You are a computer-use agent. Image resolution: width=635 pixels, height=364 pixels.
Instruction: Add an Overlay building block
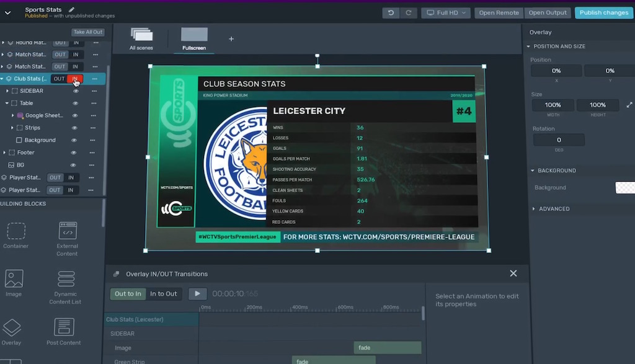[x=11, y=332]
